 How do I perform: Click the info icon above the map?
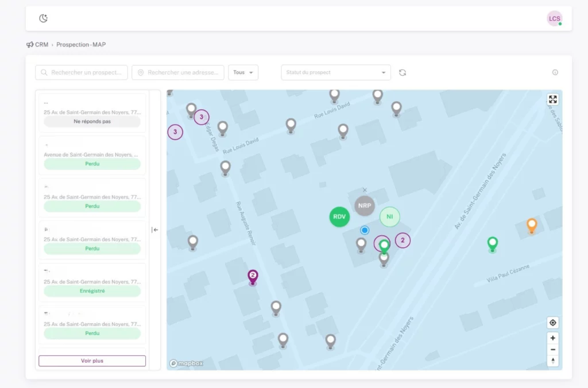pos(555,72)
